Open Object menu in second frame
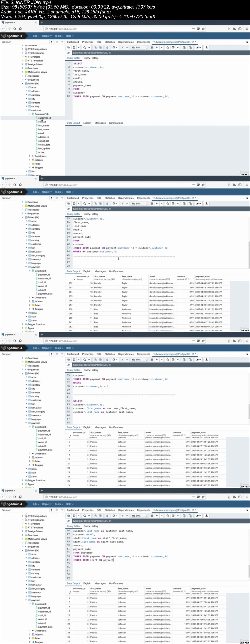This screenshot has width=250, height=644. point(47,192)
